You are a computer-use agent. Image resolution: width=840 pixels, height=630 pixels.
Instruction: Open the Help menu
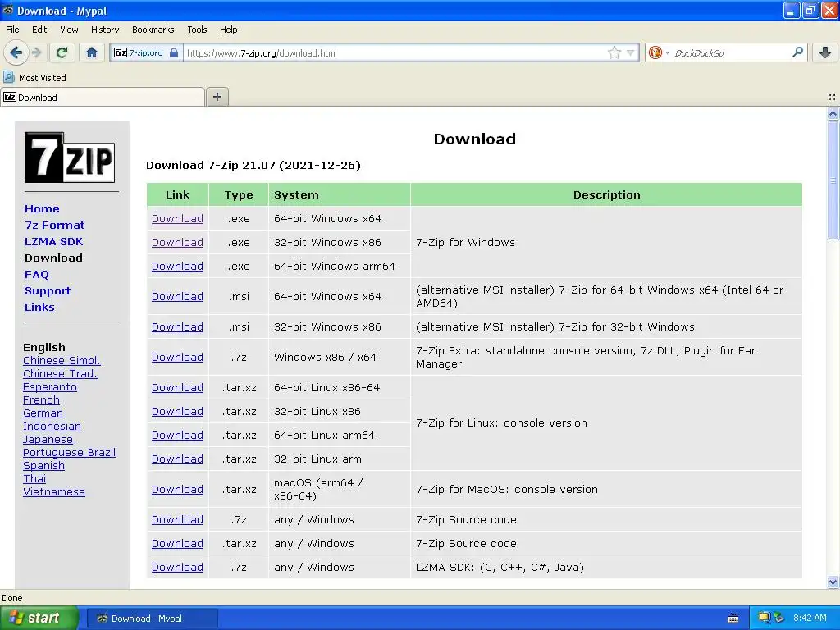(228, 30)
